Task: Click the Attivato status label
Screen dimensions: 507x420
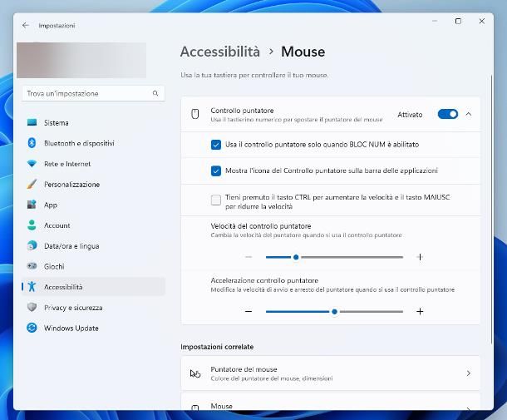Action: pos(410,115)
